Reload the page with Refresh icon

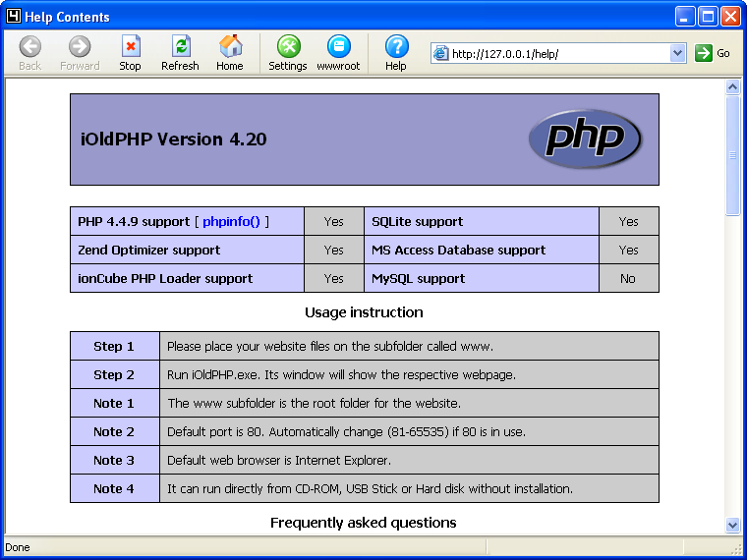181,47
